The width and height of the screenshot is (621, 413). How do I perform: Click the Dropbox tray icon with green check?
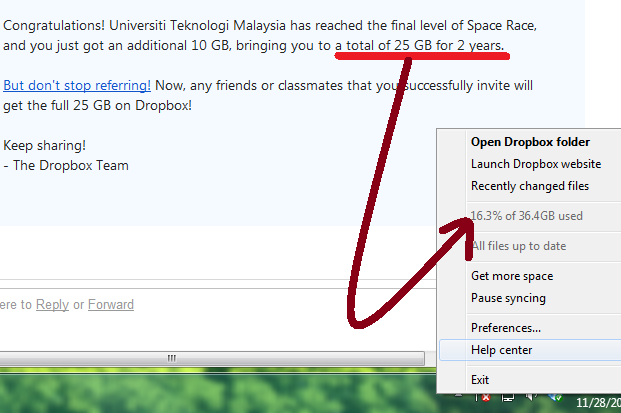click(555, 397)
